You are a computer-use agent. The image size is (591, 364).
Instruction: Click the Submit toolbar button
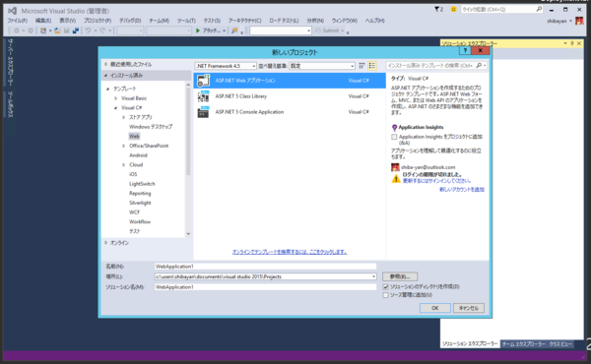point(329,30)
